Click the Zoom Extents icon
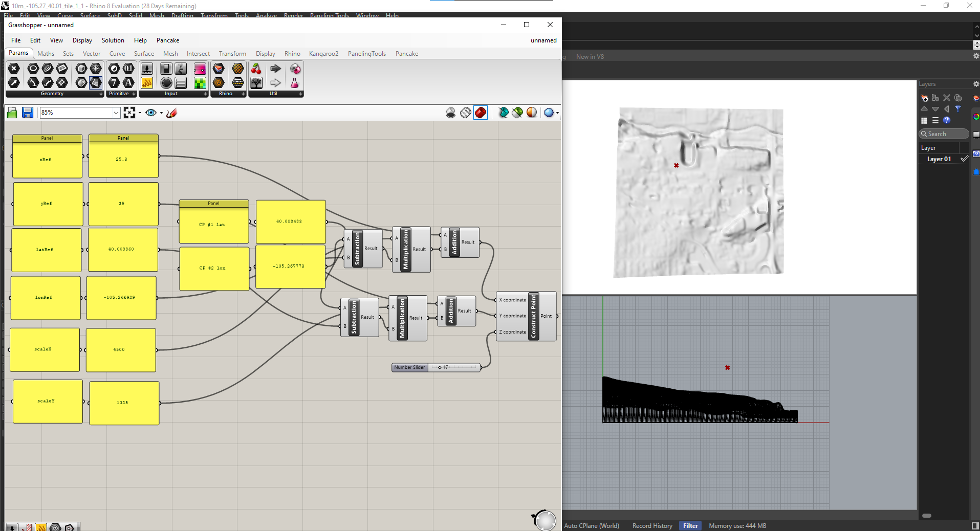Viewport: 980px width, 531px height. [129, 113]
